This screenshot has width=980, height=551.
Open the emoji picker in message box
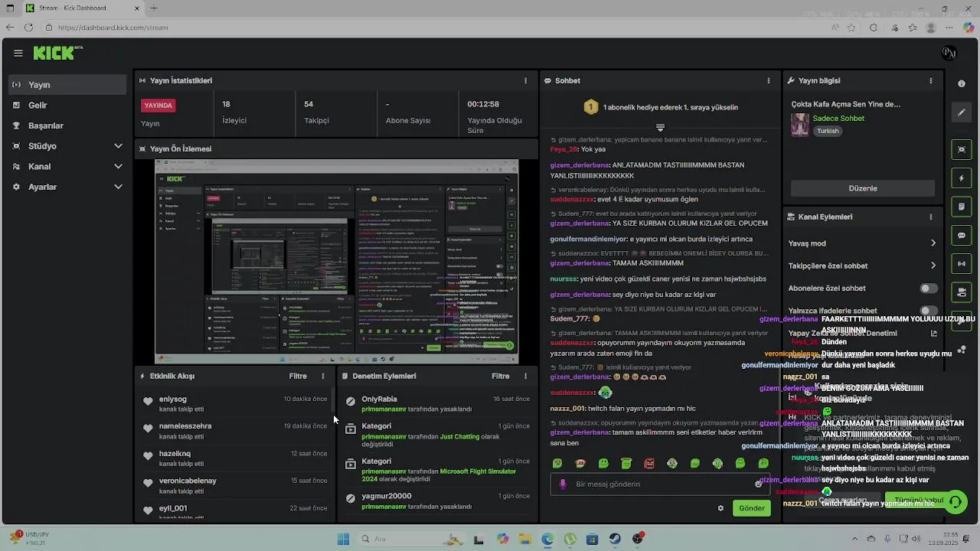pos(759,484)
